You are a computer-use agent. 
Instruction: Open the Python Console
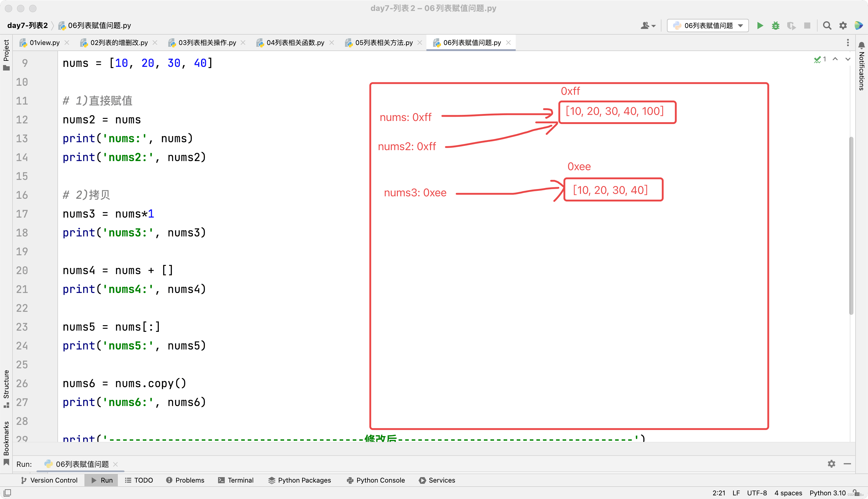376,480
